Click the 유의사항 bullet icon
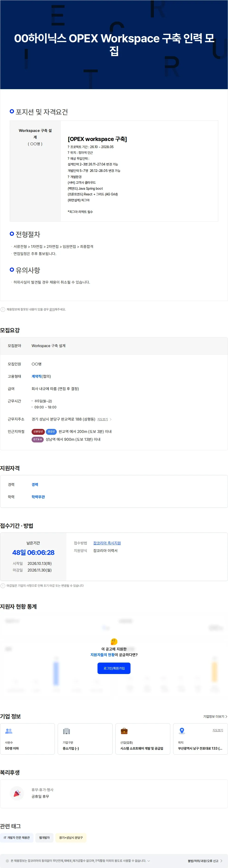Image resolution: width=228 pixels, height=868 pixels. pyautogui.click(x=12, y=270)
